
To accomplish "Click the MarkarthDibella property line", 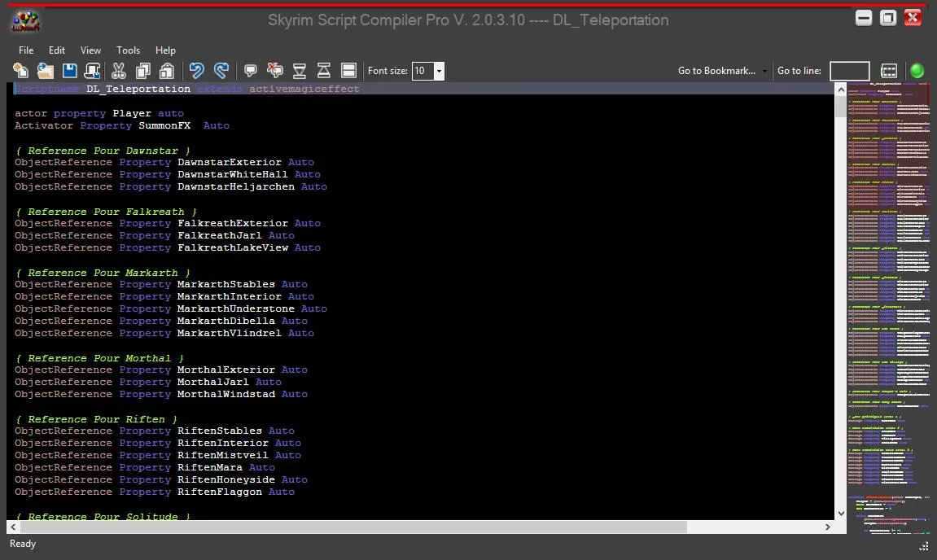I will click(161, 321).
